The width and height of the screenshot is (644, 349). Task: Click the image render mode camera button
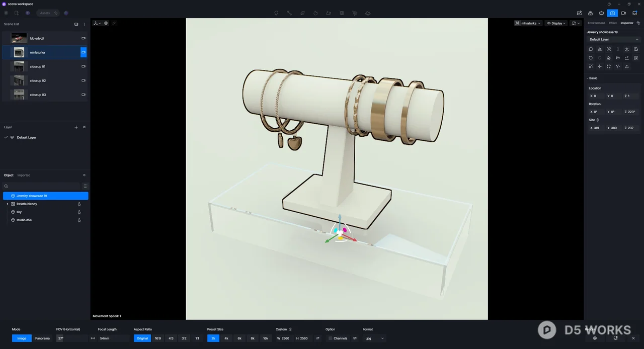612,13
